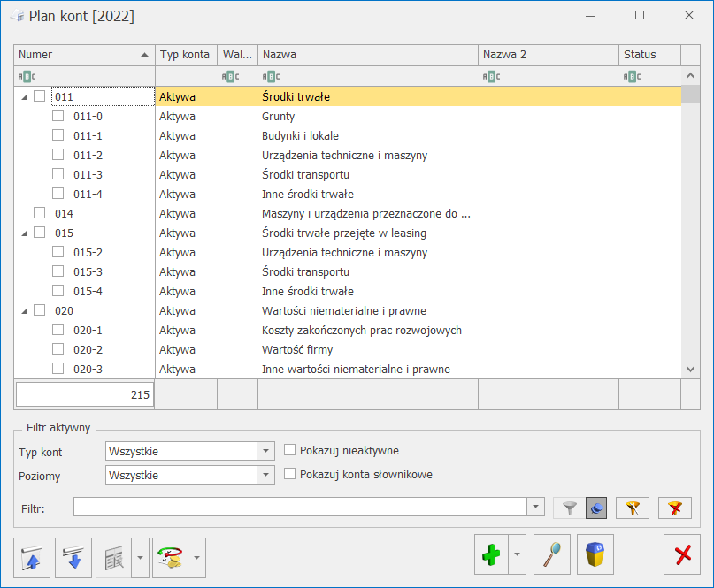Open the Poziomy dropdown
This screenshot has width=714, height=588.
coord(265,475)
